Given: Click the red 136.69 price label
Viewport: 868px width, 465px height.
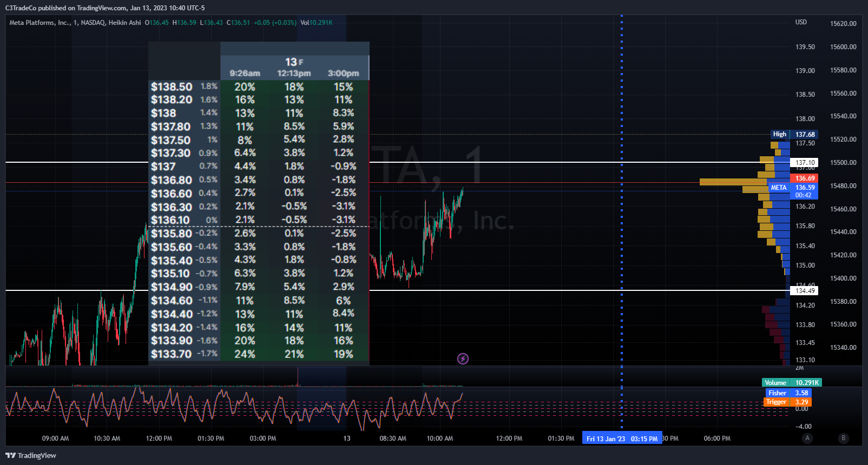Looking at the screenshot, I should 805,178.
